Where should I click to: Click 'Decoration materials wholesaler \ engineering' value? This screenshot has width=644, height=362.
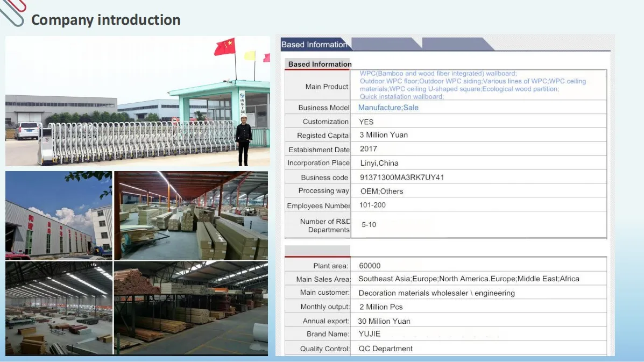436,293
